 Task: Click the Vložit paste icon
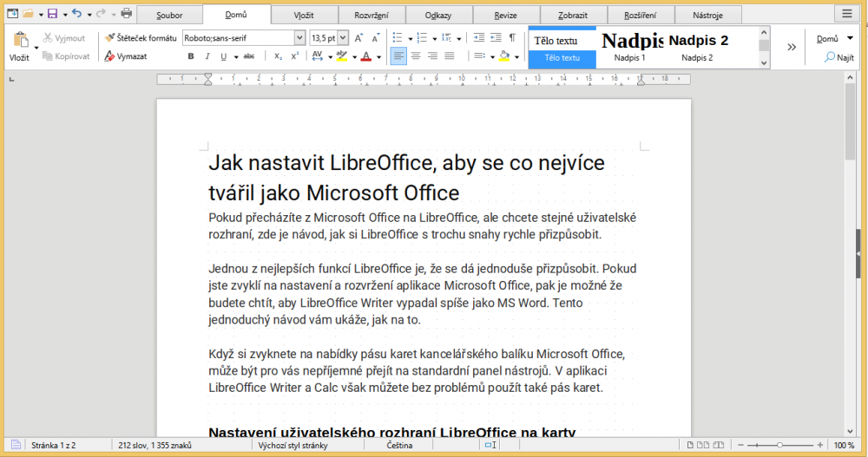coord(21,40)
